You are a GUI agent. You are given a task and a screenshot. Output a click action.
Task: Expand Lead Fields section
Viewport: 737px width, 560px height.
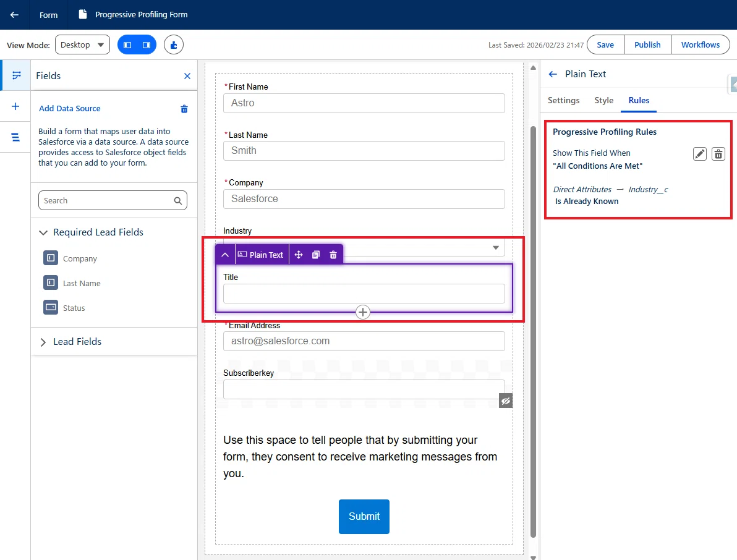pos(43,342)
